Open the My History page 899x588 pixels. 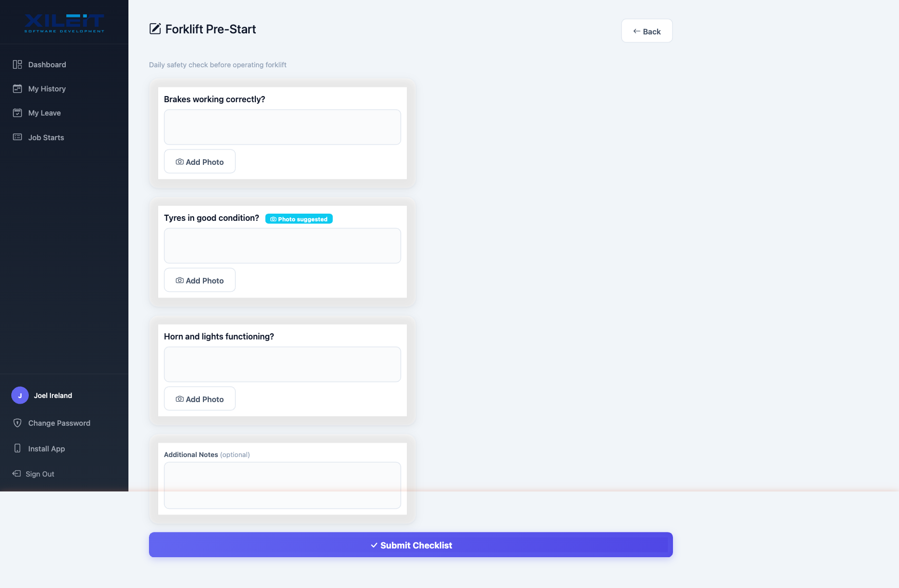47,89
